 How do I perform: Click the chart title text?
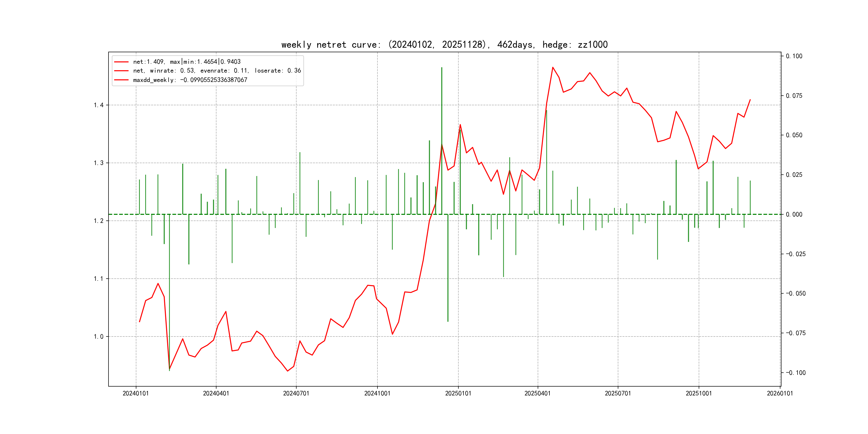(444, 44)
